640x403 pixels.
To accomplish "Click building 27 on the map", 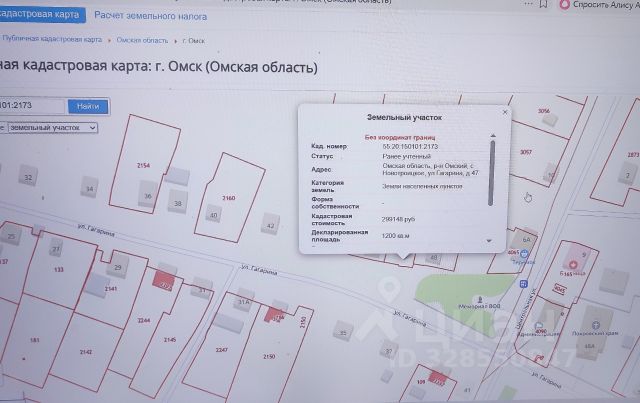I will click(x=56, y=248).
